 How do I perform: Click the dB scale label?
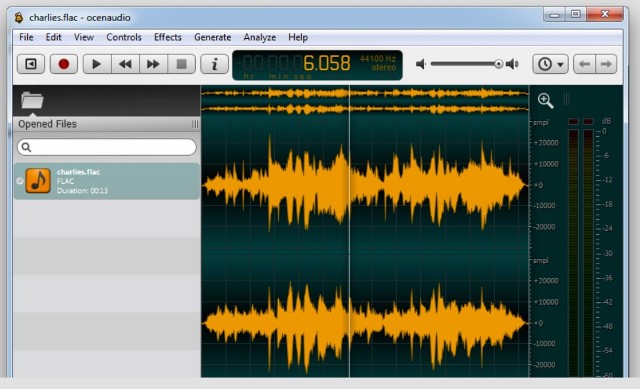pos(606,121)
